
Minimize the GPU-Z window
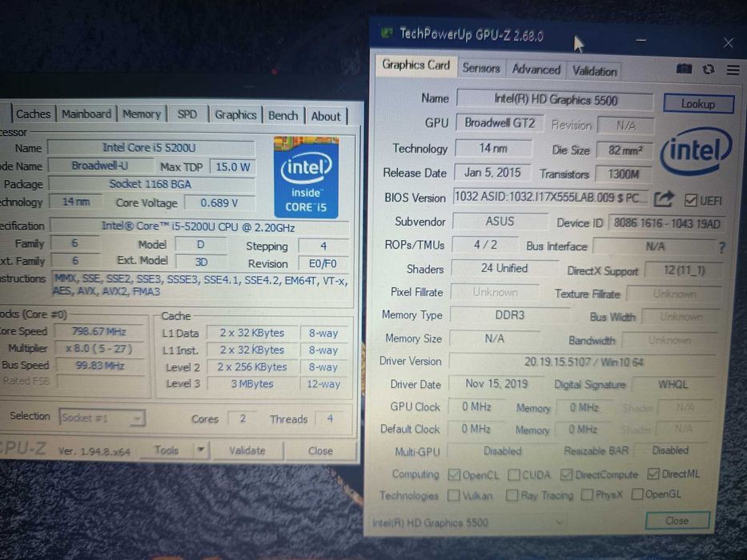(641, 41)
